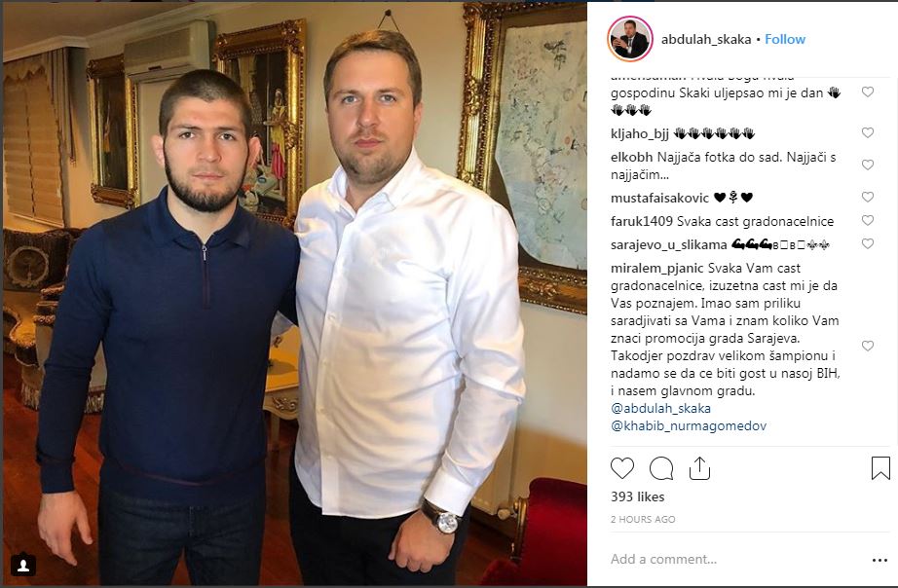Like the comment by faruk1409
This screenshot has width=898, height=588.
868,220
